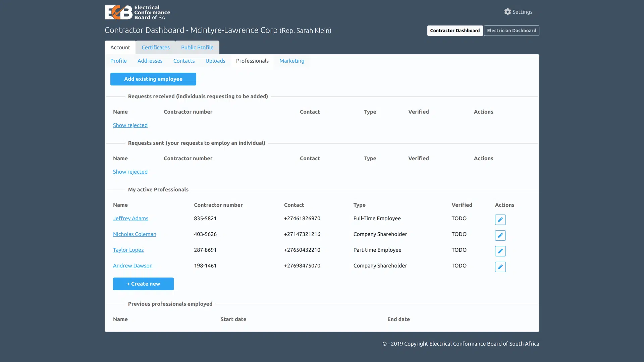Show rejected requests received
This screenshot has height=362, width=644.
pyautogui.click(x=130, y=125)
